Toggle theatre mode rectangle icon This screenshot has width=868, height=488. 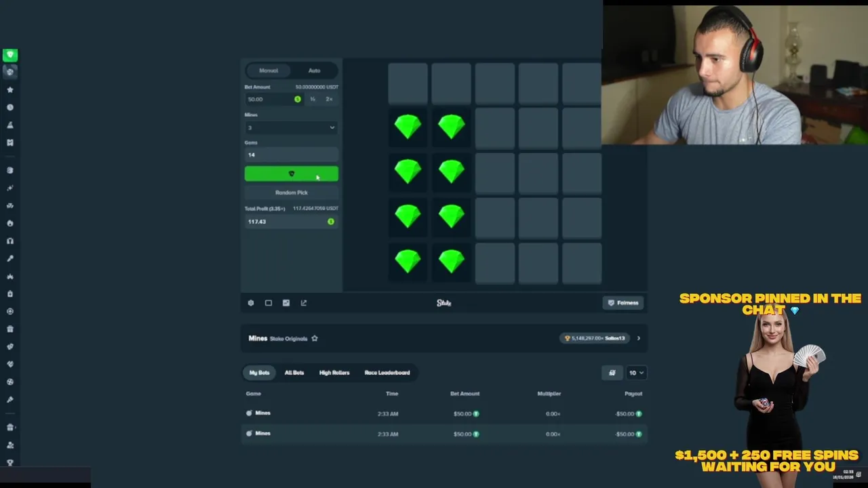click(x=269, y=303)
